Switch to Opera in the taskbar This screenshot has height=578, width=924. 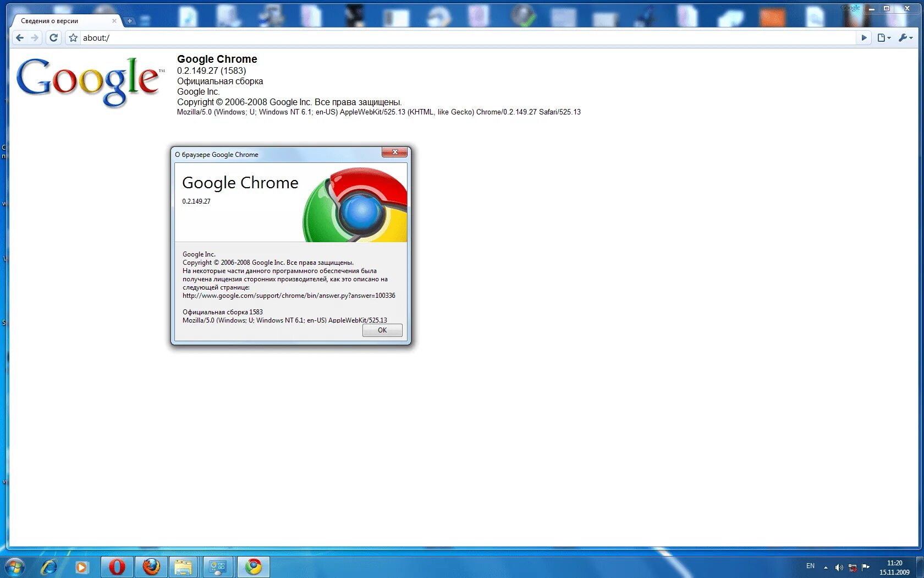(117, 566)
